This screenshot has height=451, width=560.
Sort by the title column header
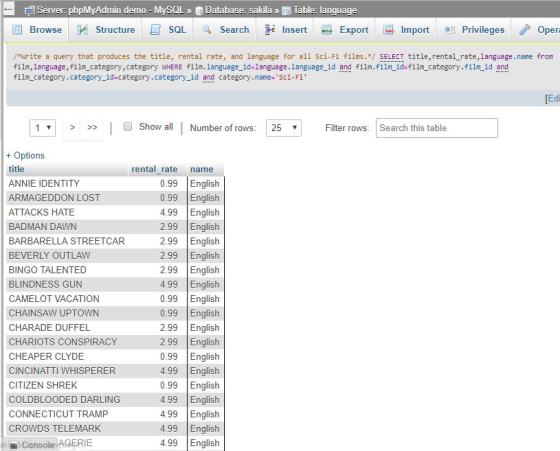point(16,169)
